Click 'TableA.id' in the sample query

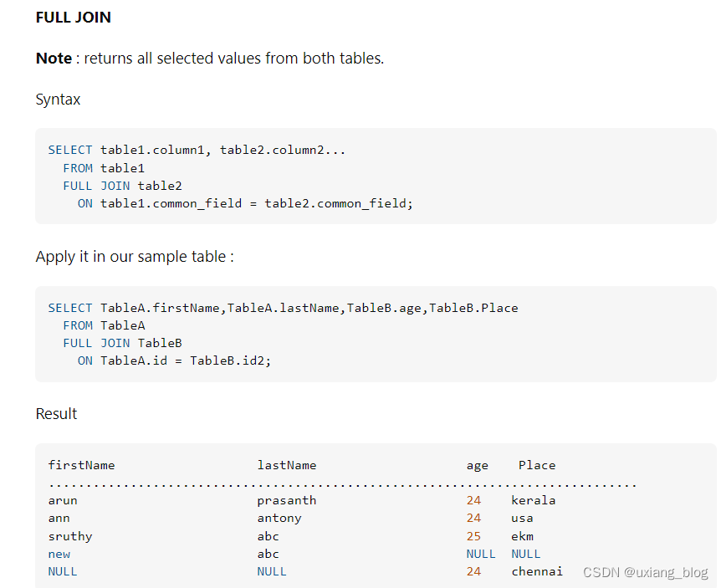pyautogui.click(x=134, y=360)
